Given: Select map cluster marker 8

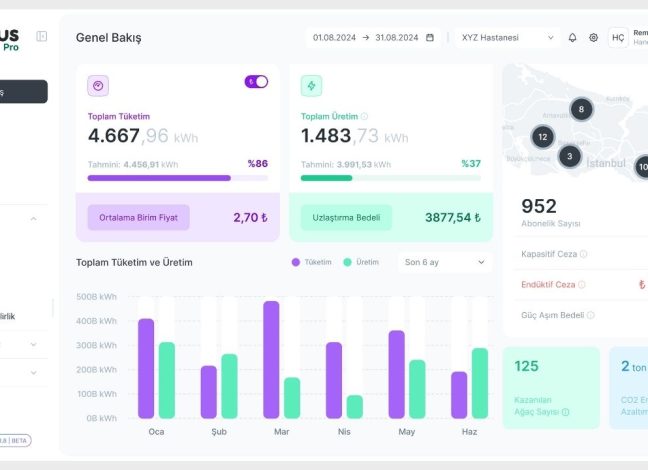Looking at the screenshot, I should (581, 109).
